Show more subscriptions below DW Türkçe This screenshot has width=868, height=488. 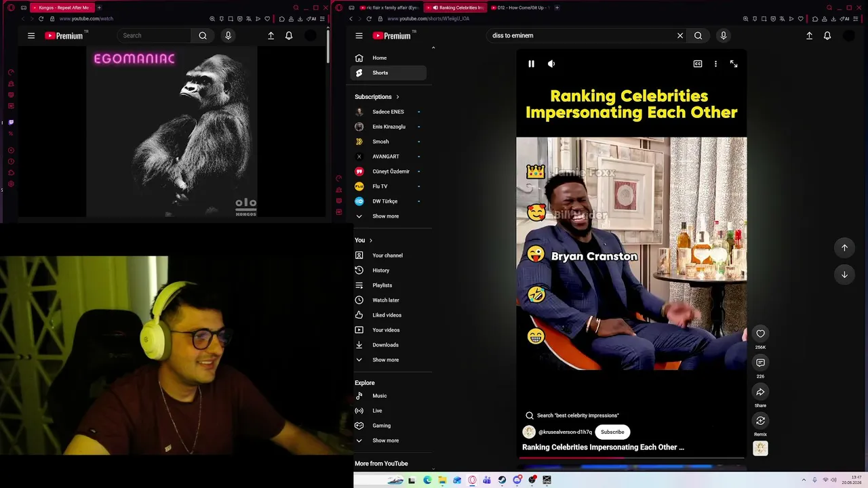389,216
